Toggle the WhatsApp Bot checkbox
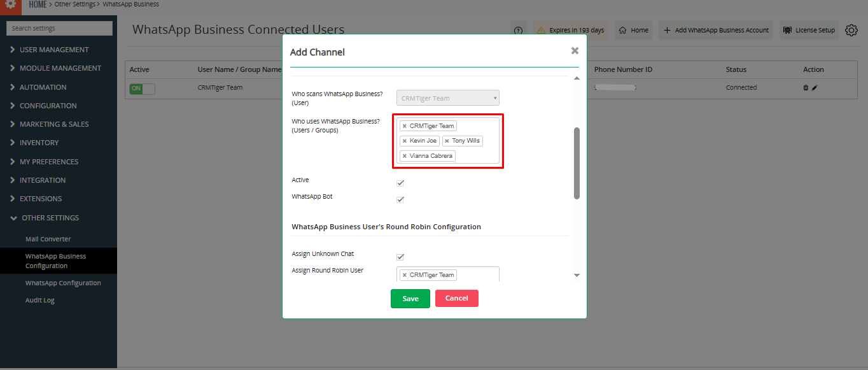 (x=400, y=200)
